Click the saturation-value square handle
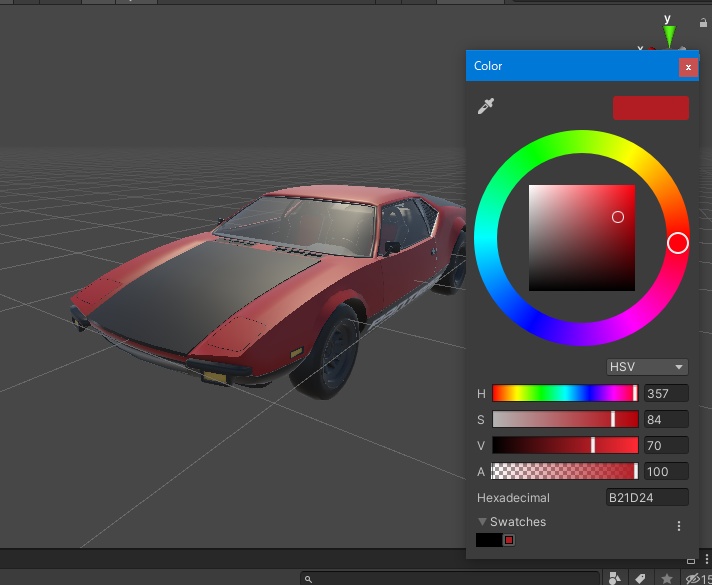 618,217
